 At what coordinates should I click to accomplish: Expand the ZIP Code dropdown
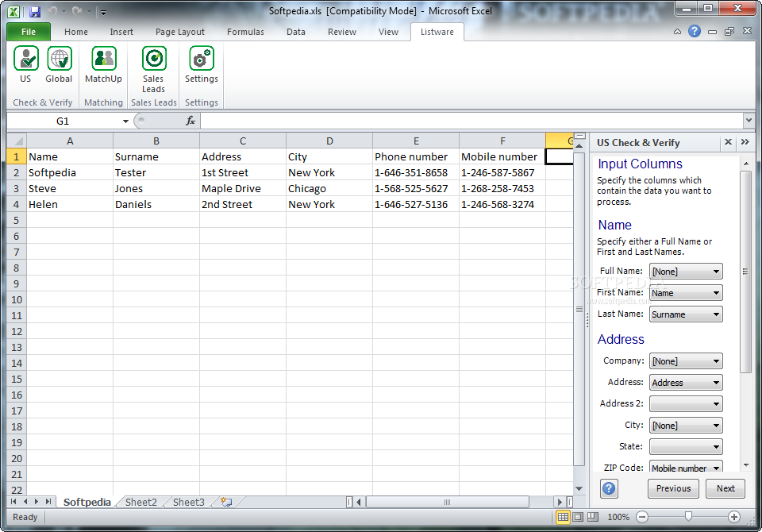point(716,468)
